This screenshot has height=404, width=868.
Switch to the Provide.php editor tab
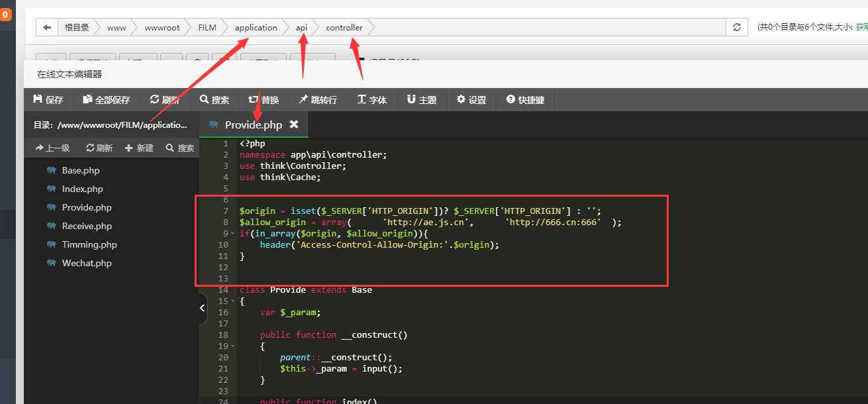(x=253, y=125)
